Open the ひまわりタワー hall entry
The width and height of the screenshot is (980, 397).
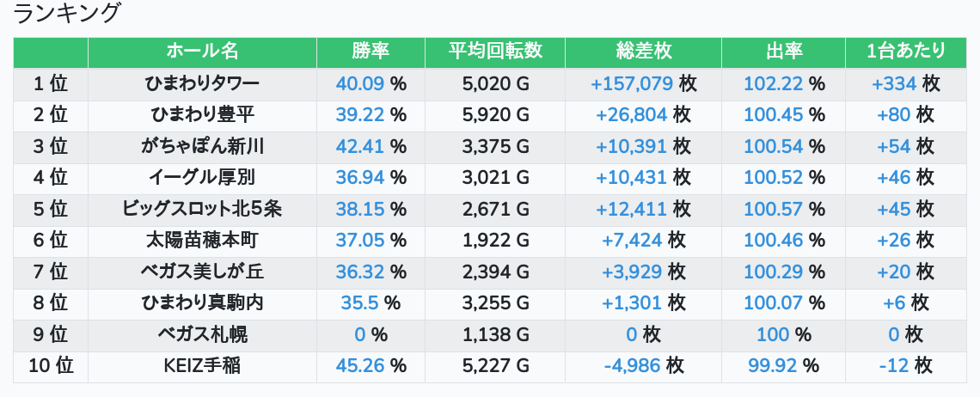[x=202, y=83]
